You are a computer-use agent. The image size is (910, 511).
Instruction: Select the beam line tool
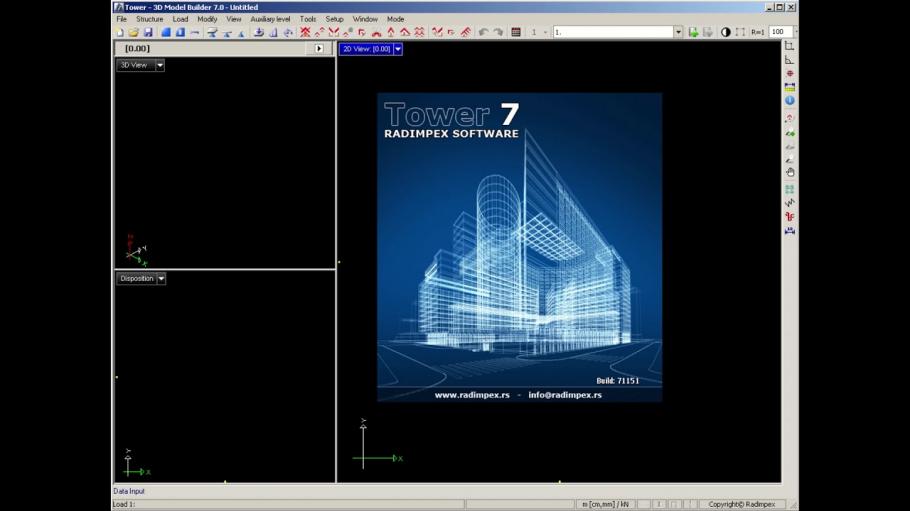(195, 33)
